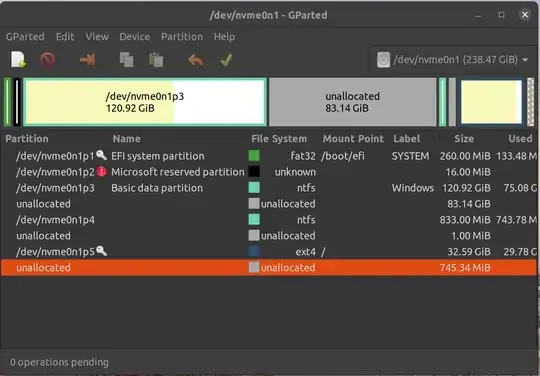Open the /dev/nvme0n1 device selector dropdown

pos(453,60)
